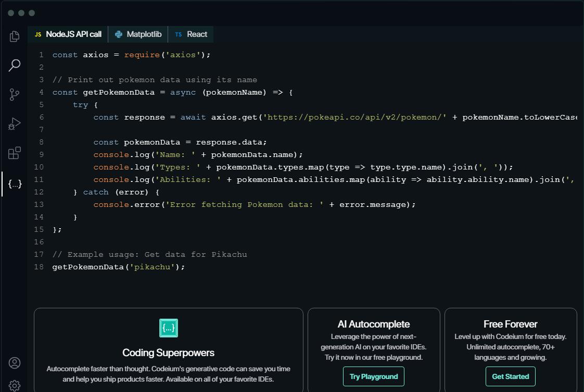This screenshot has height=392, width=584.
Task: Click the 'pikachu' string on line 18
Action: [x=152, y=267]
